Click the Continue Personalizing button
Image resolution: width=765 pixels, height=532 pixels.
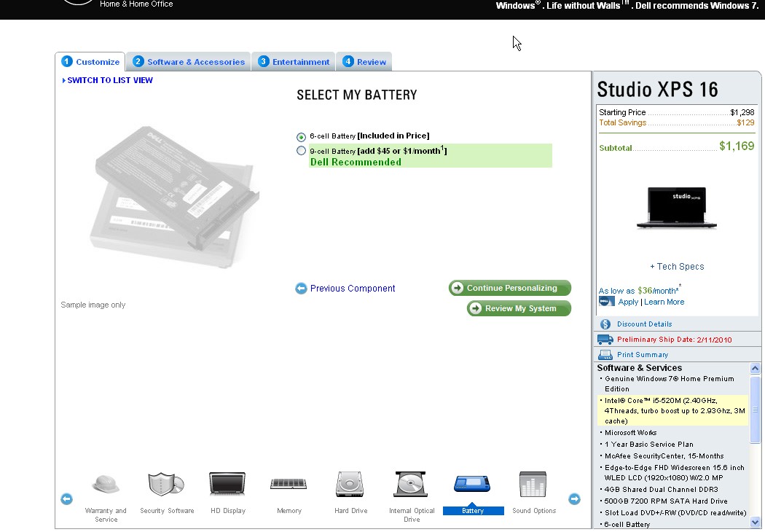(x=510, y=288)
